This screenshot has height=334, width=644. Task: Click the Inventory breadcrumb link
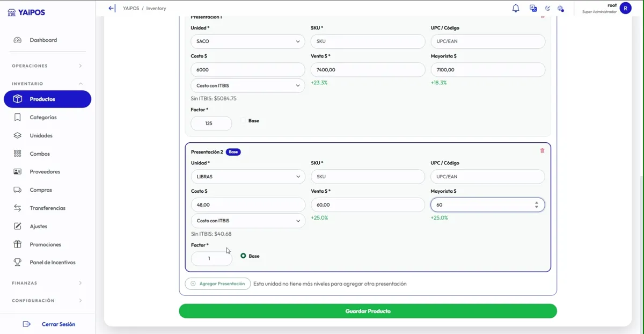156,9
